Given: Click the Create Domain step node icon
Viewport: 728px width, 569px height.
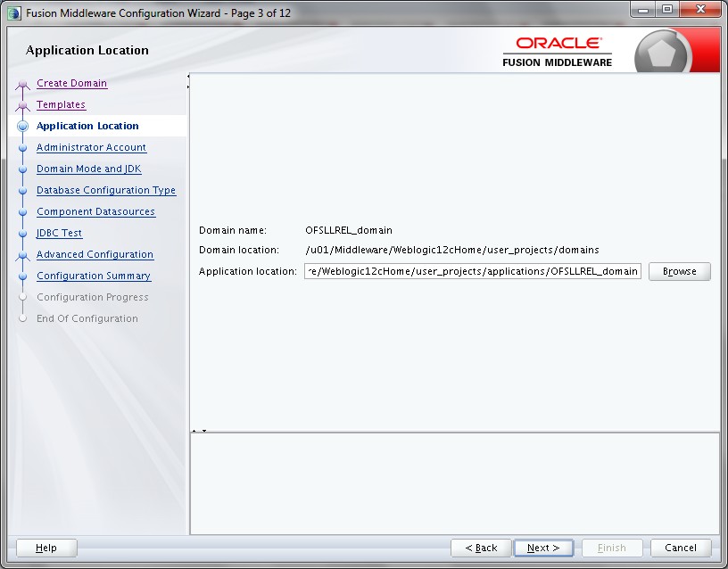Looking at the screenshot, I should pyautogui.click(x=22, y=85).
